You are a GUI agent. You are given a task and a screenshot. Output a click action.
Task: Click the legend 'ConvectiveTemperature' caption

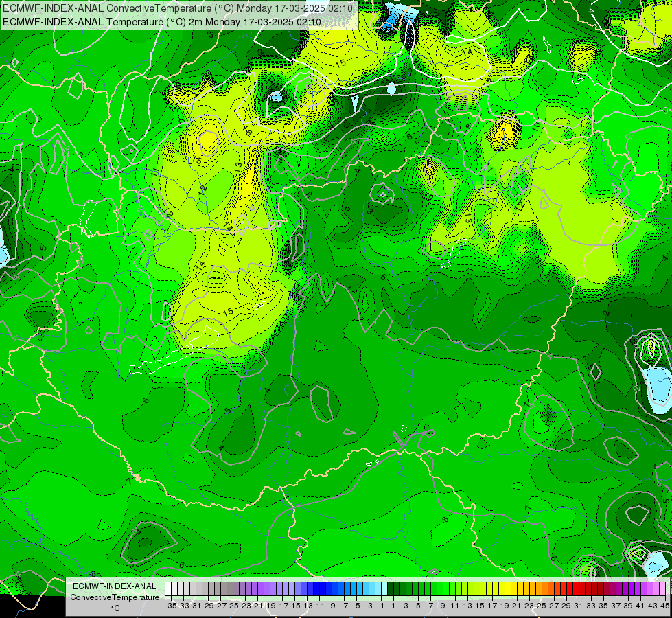coord(115,597)
